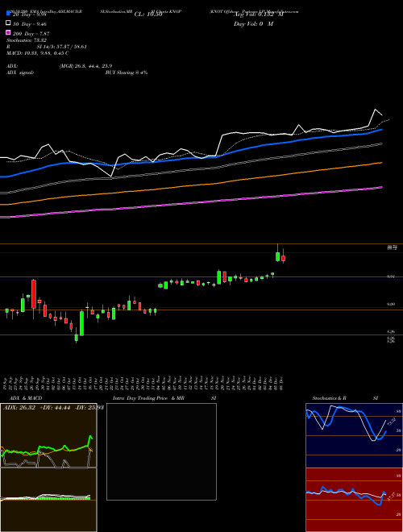Select the '50 Day = 9.46' legend text
This screenshot has width=403, height=532.
click(29, 23)
